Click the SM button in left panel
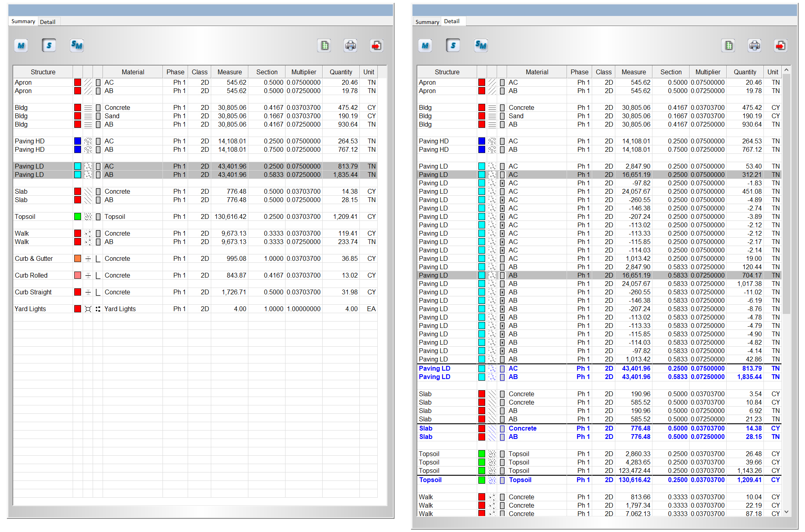The width and height of the screenshot is (805, 532). pyautogui.click(x=76, y=46)
